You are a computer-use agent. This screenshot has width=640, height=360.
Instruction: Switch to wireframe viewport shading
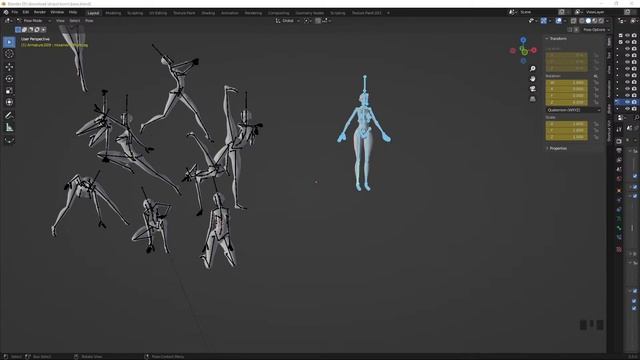point(582,21)
